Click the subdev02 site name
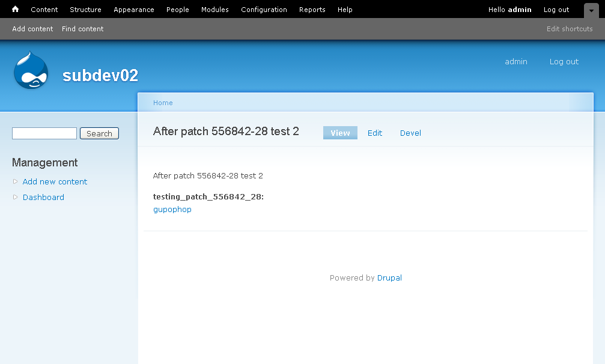 click(x=100, y=76)
